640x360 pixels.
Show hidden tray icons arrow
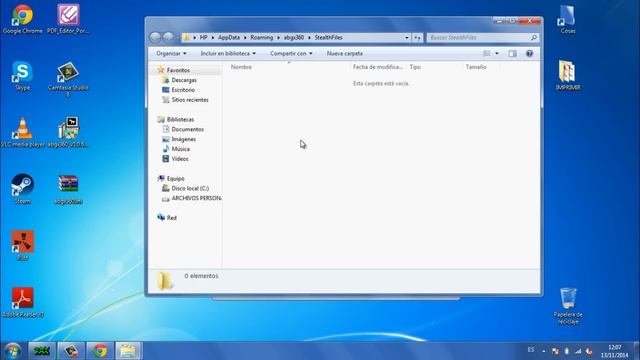click(x=544, y=351)
